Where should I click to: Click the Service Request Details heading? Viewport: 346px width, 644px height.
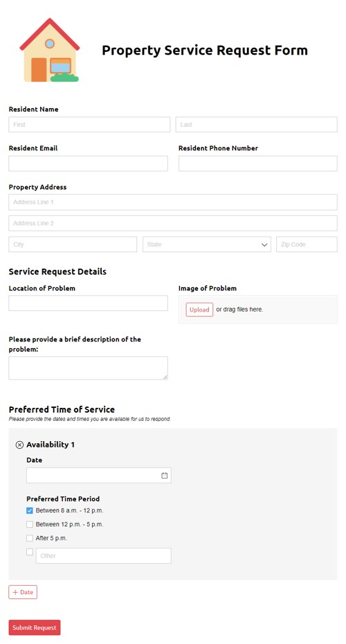[57, 271]
